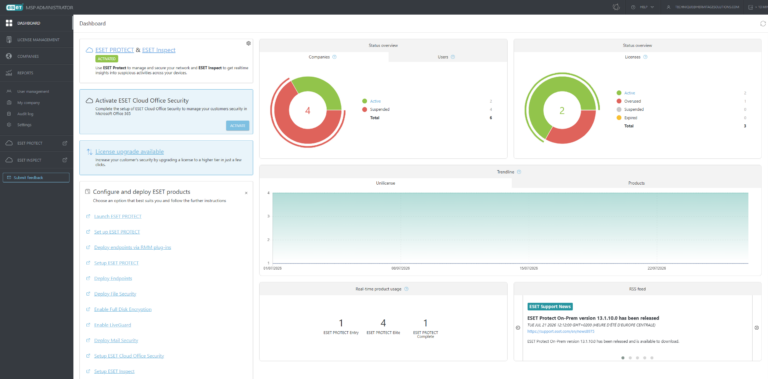Show previous RSS feed item arrow
Screen dimensions: 768x379
click(518, 328)
